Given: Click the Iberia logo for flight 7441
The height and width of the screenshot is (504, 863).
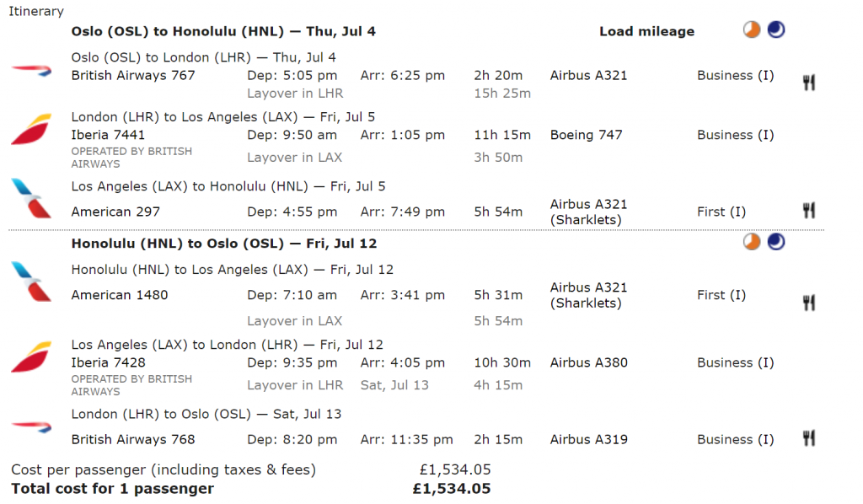Looking at the screenshot, I should click(31, 129).
